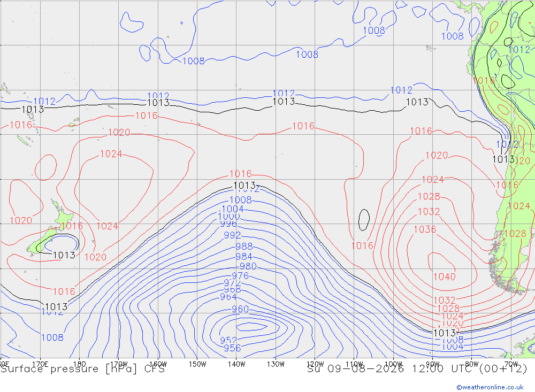Select the 952 low-pressure contour label
Image resolution: width=535 pixels, height=392 pixels.
pos(228,340)
